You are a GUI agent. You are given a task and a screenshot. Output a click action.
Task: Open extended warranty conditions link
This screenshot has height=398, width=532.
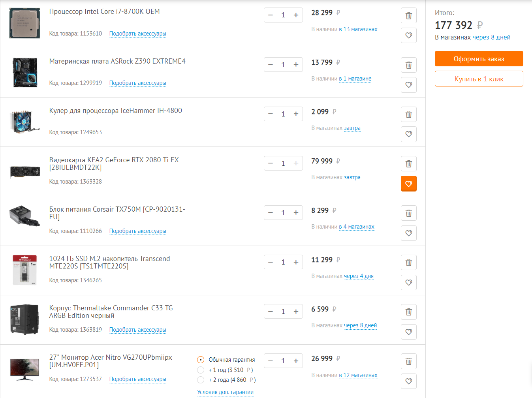[225, 392]
